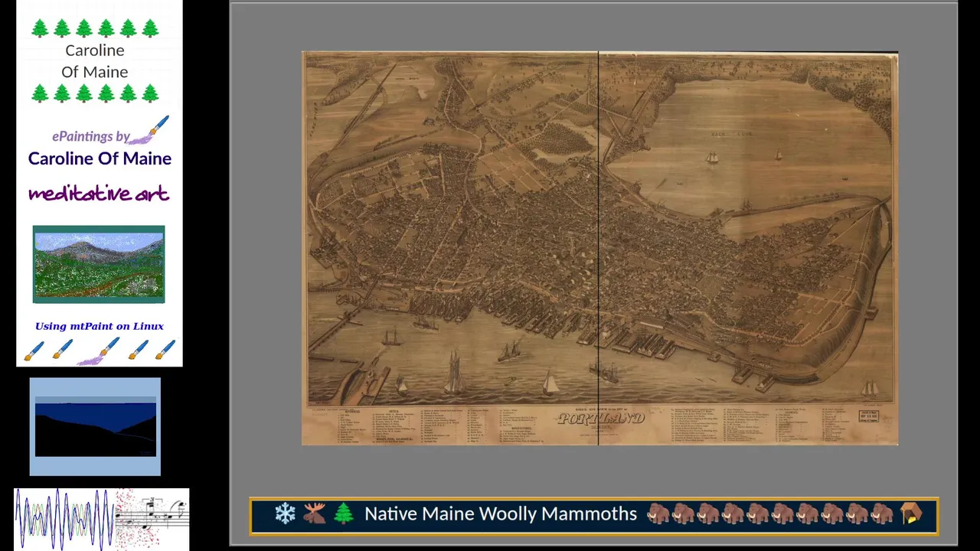Click the "meditative art" handwritten text
This screenshot has width=980, height=551.
coord(99,194)
